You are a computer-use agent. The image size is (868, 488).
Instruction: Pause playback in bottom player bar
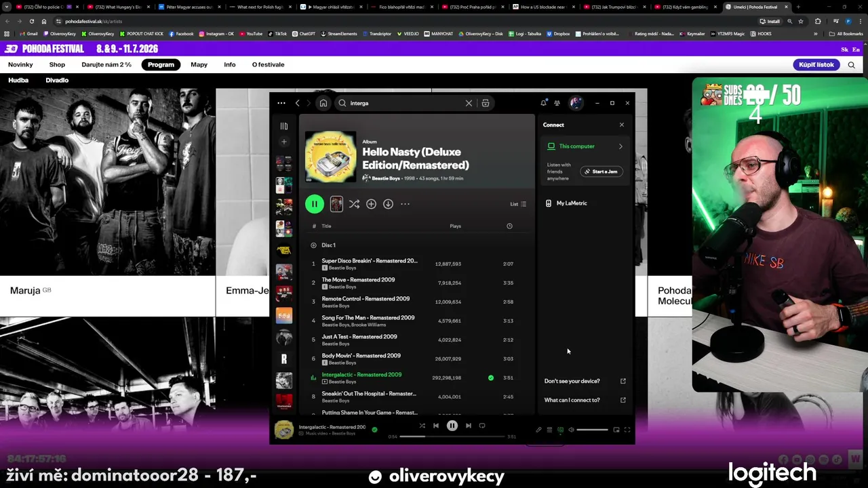[x=452, y=426]
